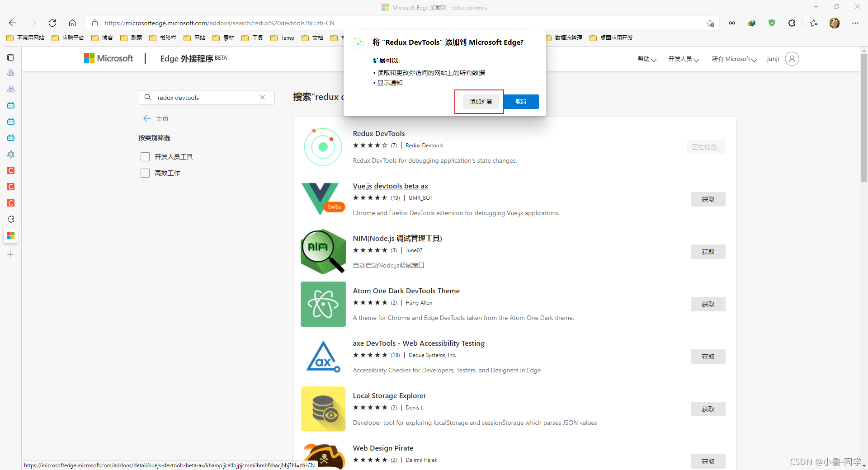Select the active Microsoft tab in sidebar
The height and width of the screenshot is (470, 868).
tap(11, 235)
